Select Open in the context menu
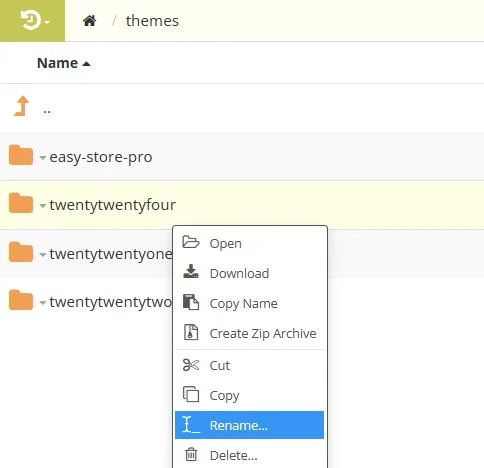 pyautogui.click(x=249, y=243)
